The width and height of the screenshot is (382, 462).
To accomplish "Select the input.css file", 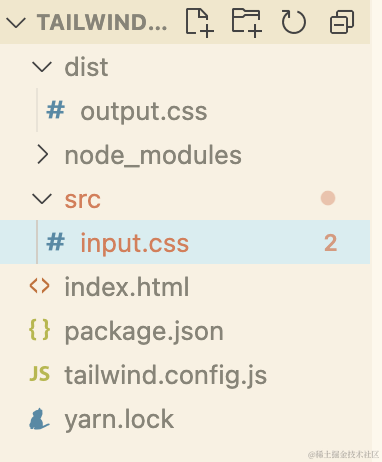I will [185, 242].
